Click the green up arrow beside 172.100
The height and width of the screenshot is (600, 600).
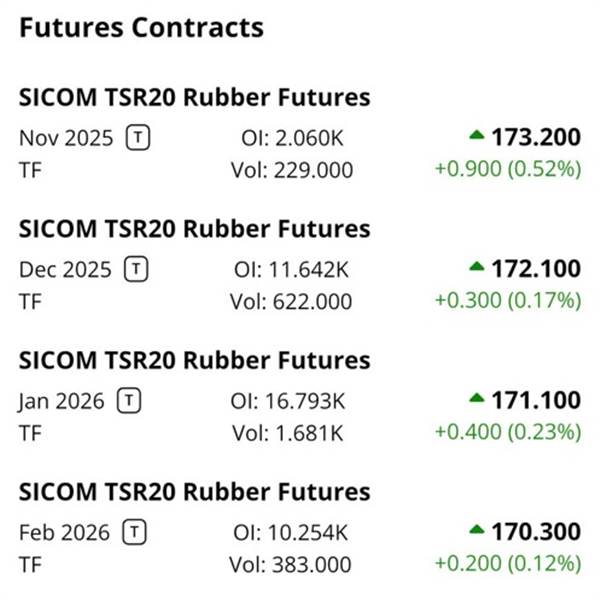click(x=476, y=266)
